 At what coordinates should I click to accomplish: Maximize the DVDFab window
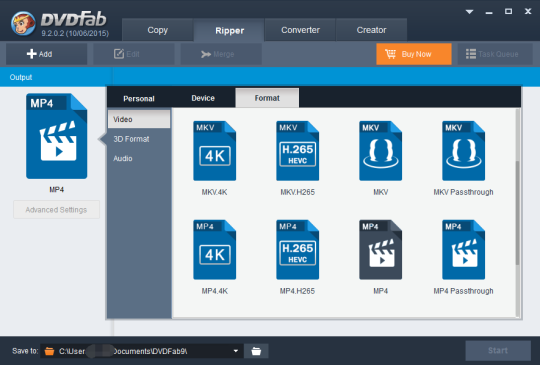pos(508,11)
